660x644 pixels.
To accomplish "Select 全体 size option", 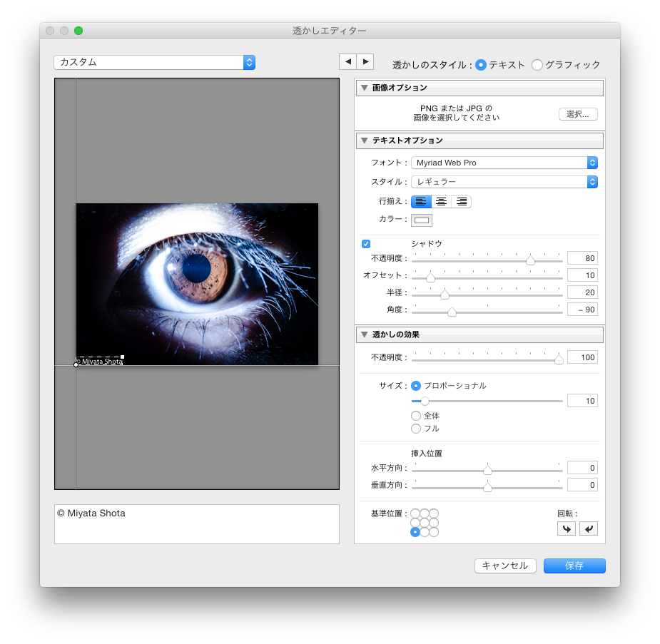I will coord(416,416).
